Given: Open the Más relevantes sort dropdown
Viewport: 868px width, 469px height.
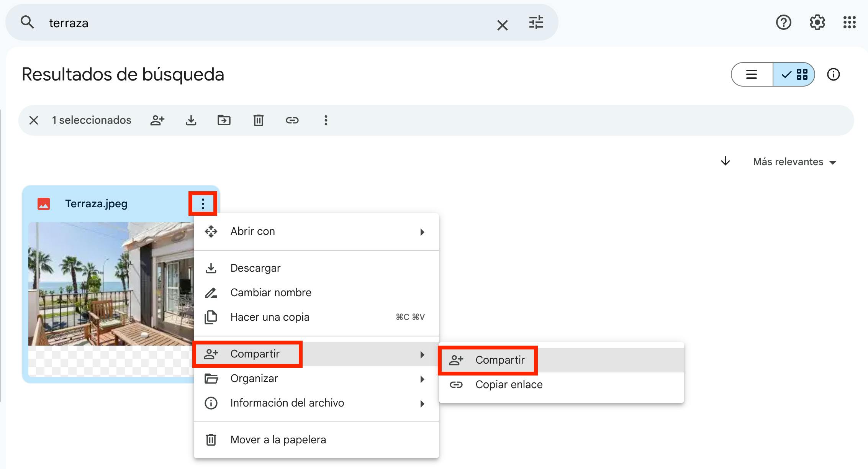Looking at the screenshot, I should coord(794,162).
